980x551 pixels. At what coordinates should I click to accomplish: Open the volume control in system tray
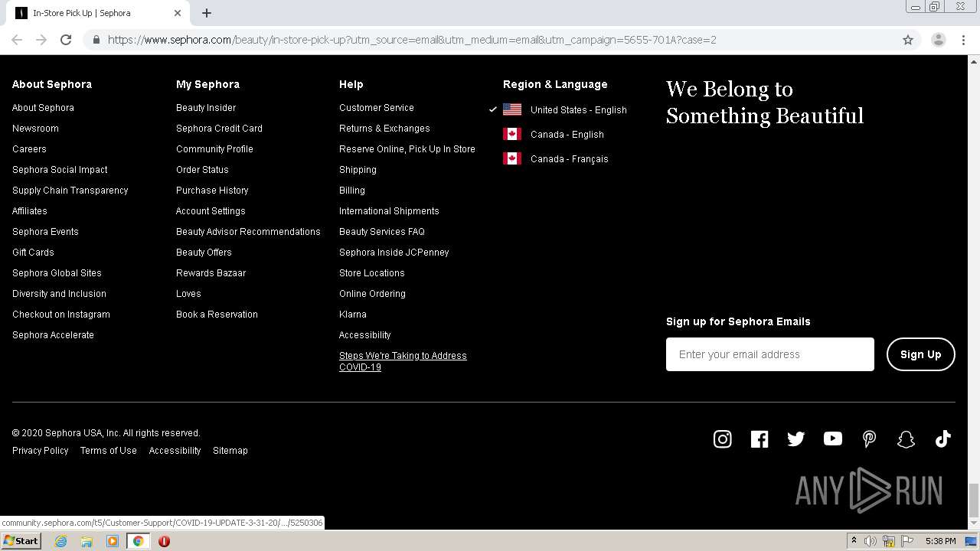click(x=871, y=541)
